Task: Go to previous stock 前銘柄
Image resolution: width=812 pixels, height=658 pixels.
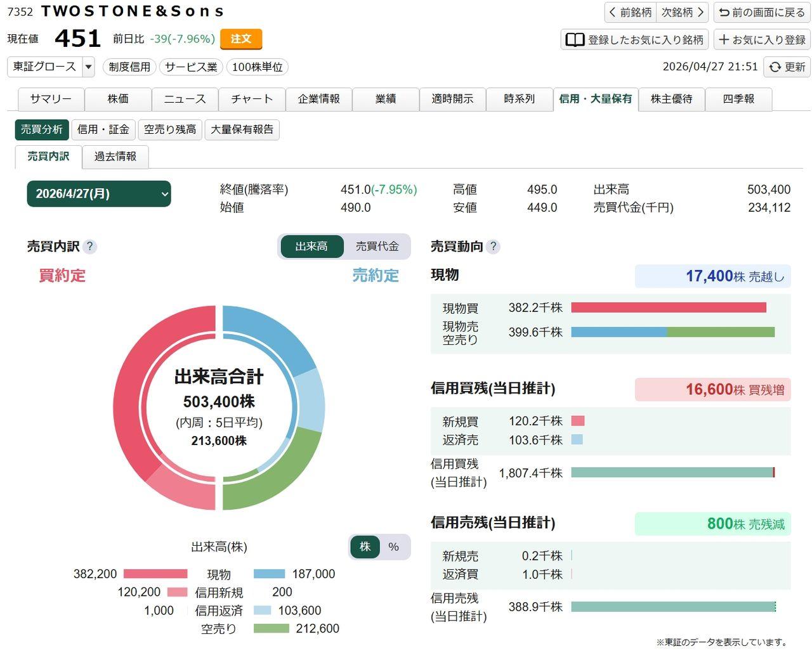Action: coord(630,13)
